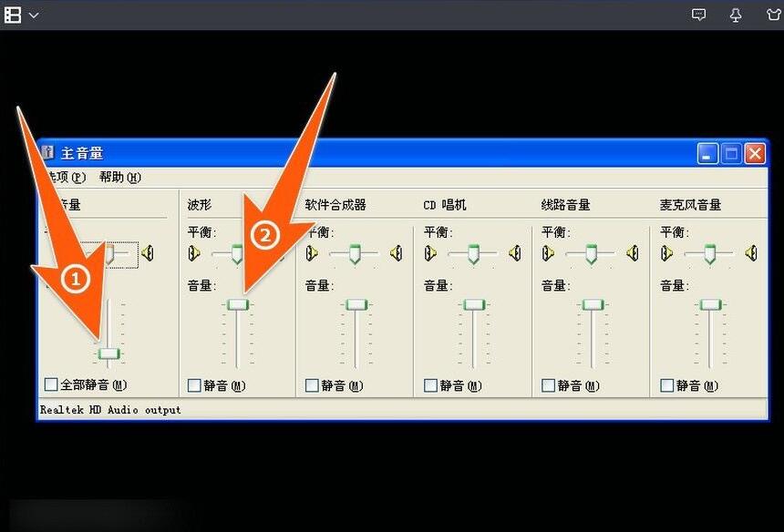Screen dimensions: 784x532
Task: Click the 麦克风音量 balance left speaker icon
Action: coord(666,253)
